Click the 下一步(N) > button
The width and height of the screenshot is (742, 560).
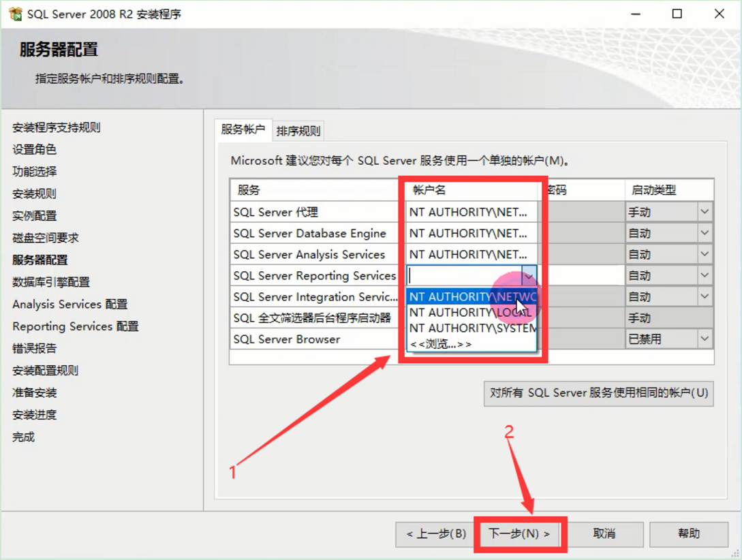tap(520, 534)
